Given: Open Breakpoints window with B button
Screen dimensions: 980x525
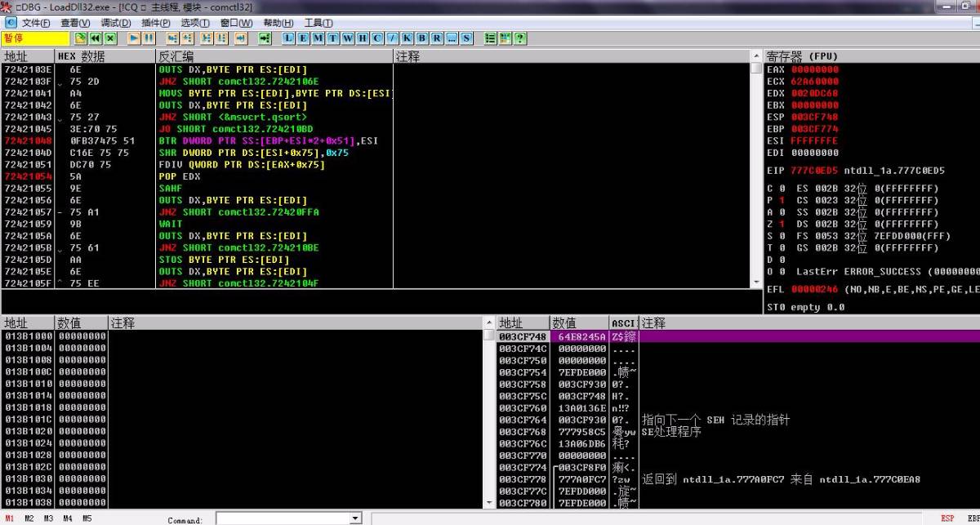Looking at the screenshot, I should click(421, 38).
